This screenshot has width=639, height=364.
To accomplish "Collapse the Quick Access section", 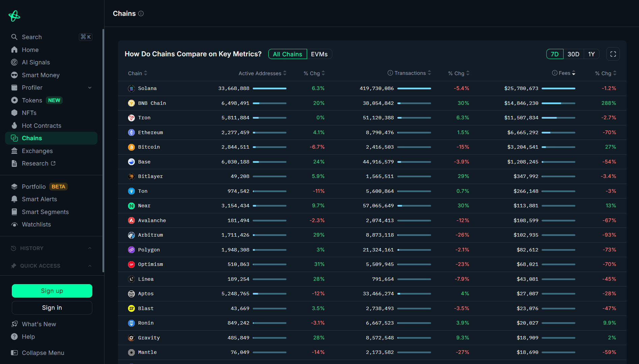I will pyautogui.click(x=90, y=266).
